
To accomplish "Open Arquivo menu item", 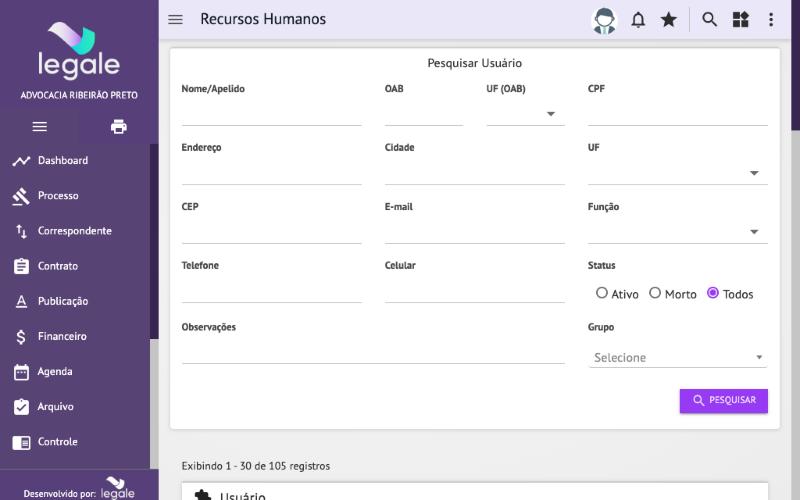I will point(55,407).
